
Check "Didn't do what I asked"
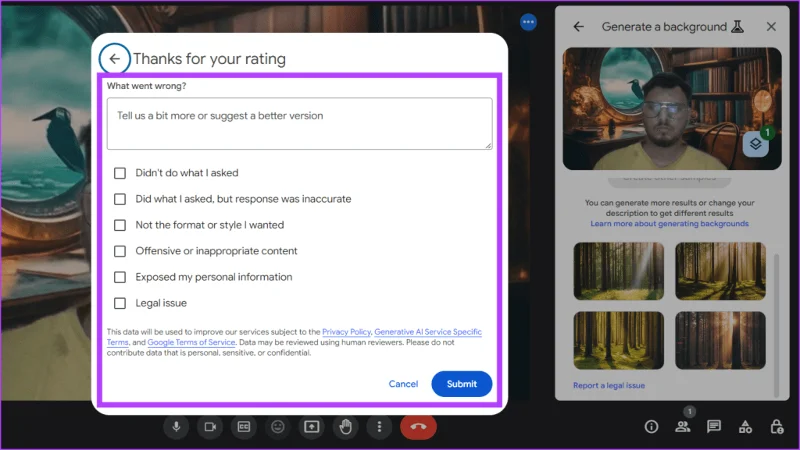coord(120,173)
